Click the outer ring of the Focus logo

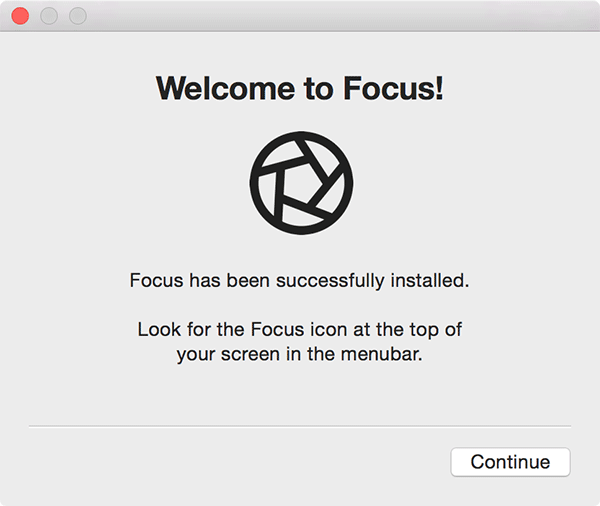tap(255, 183)
